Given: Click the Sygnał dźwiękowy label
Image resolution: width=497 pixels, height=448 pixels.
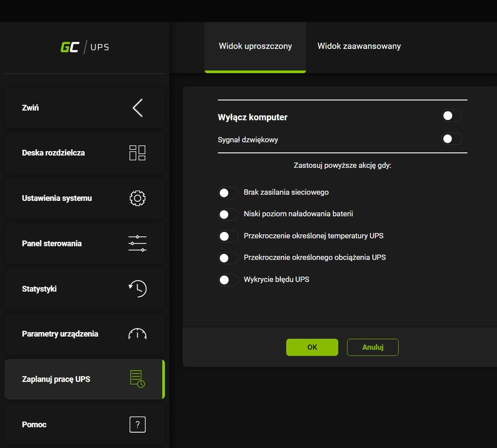Looking at the screenshot, I should (x=248, y=140).
